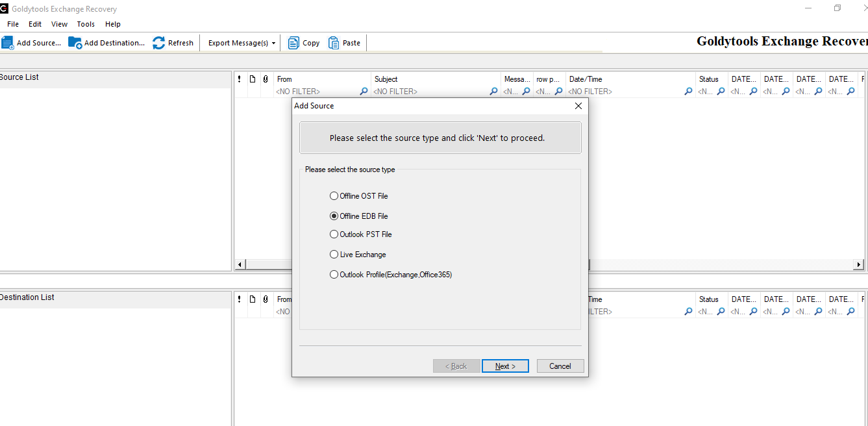
Task: Click the Refresh arrows icon
Action: coord(159,43)
